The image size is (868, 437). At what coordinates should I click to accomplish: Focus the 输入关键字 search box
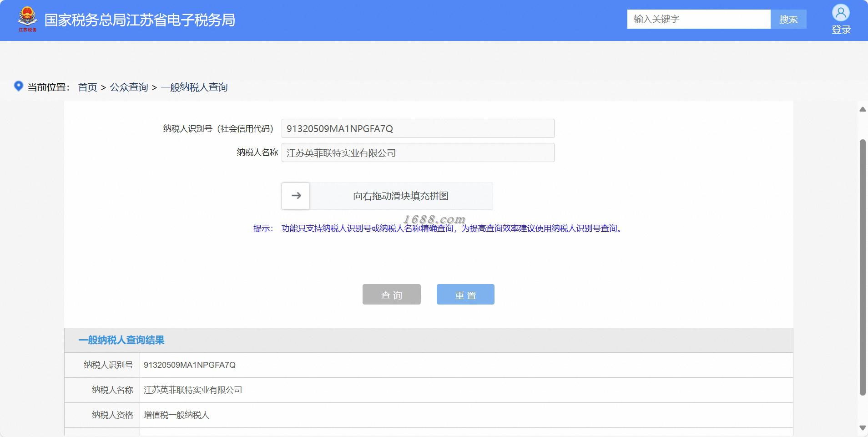(699, 19)
